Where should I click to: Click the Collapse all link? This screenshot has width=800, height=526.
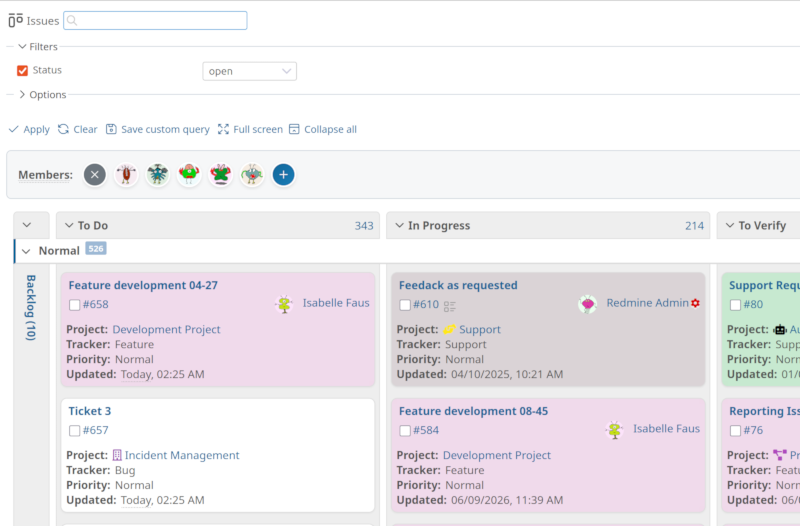click(x=330, y=130)
